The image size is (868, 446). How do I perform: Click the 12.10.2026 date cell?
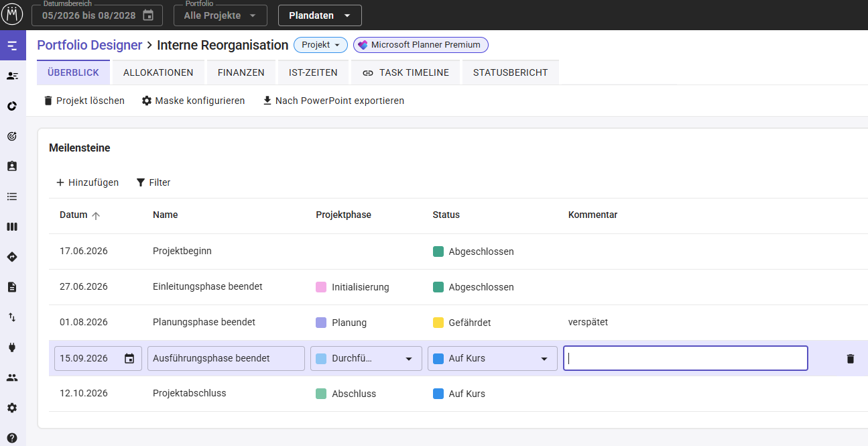point(84,393)
